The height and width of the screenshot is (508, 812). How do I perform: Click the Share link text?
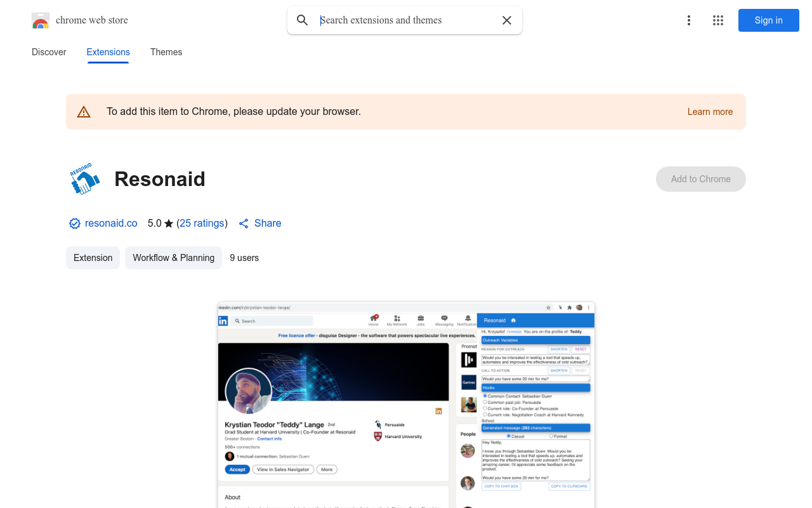pyautogui.click(x=268, y=224)
